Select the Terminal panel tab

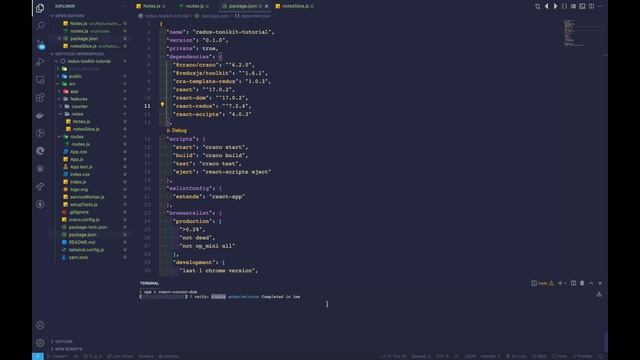pyautogui.click(x=149, y=283)
